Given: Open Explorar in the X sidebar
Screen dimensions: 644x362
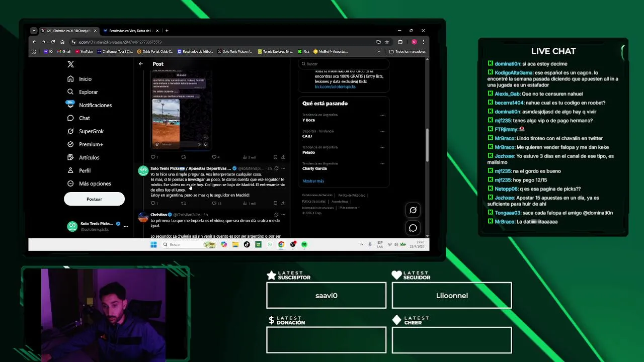Looking at the screenshot, I should (x=83, y=92).
